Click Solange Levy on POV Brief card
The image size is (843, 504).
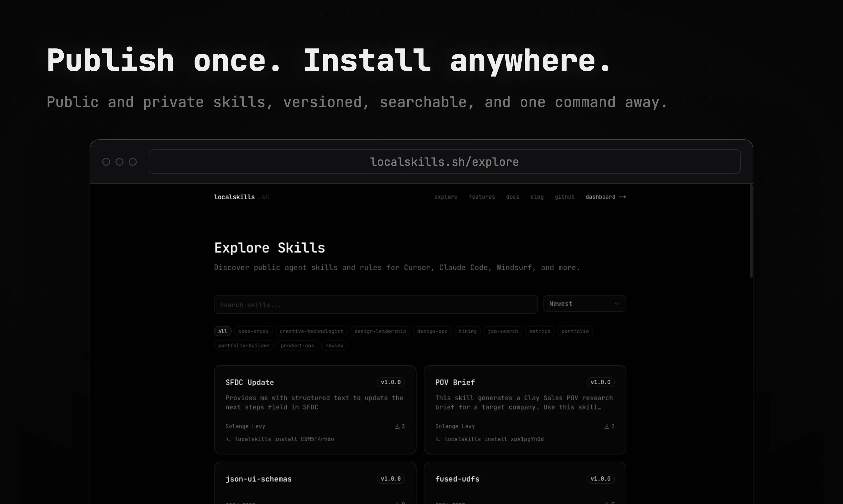pyautogui.click(x=455, y=426)
